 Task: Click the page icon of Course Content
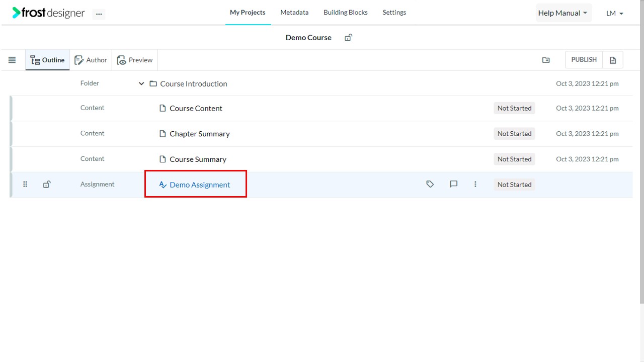[163, 108]
